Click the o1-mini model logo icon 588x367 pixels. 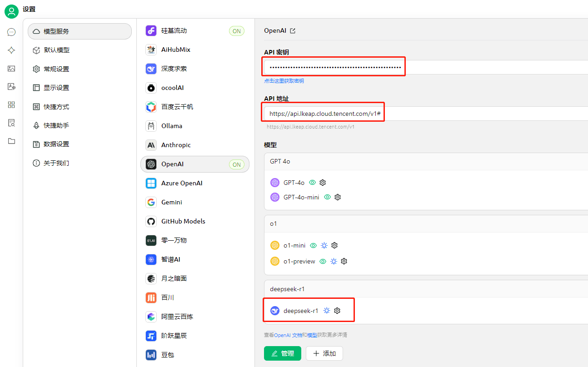pos(274,245)
